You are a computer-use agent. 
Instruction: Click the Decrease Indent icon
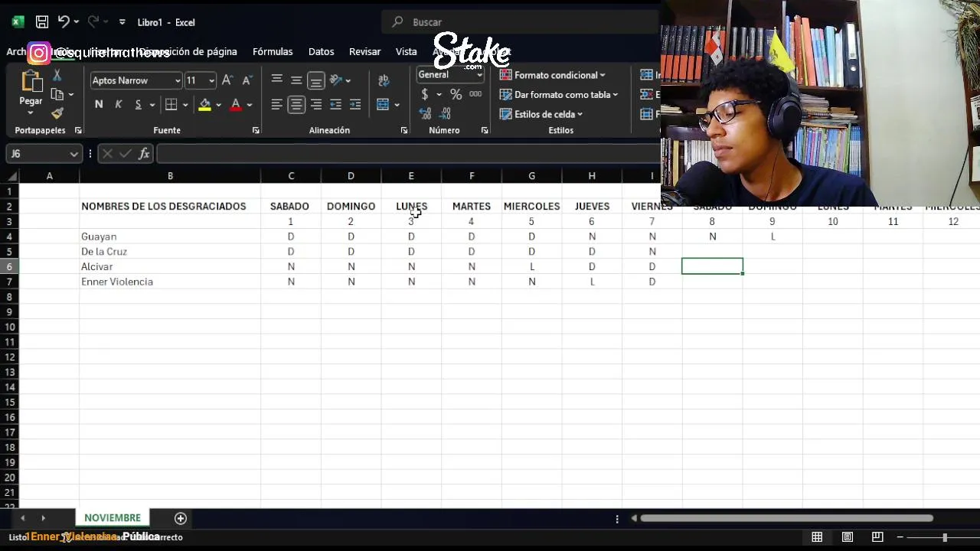[335, 104]
